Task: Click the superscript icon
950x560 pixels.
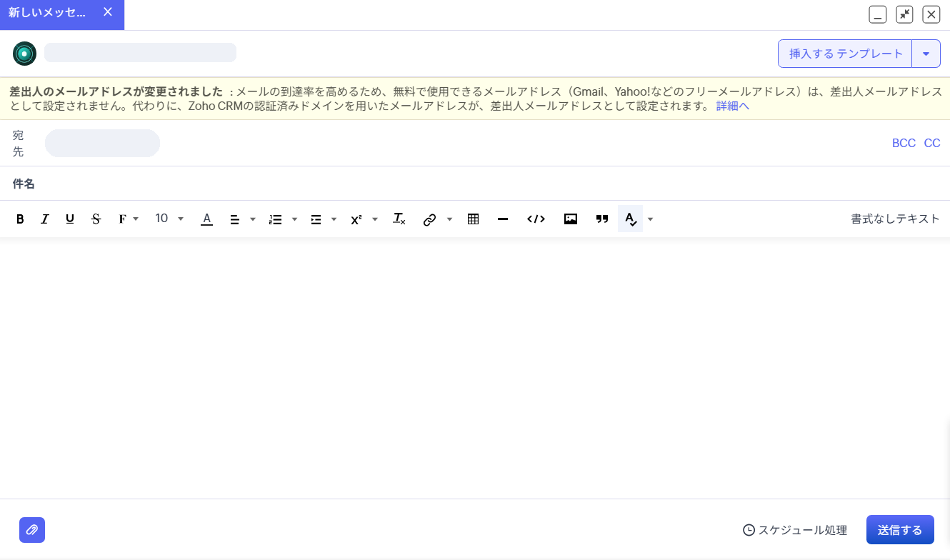Action: coord(356,219)
